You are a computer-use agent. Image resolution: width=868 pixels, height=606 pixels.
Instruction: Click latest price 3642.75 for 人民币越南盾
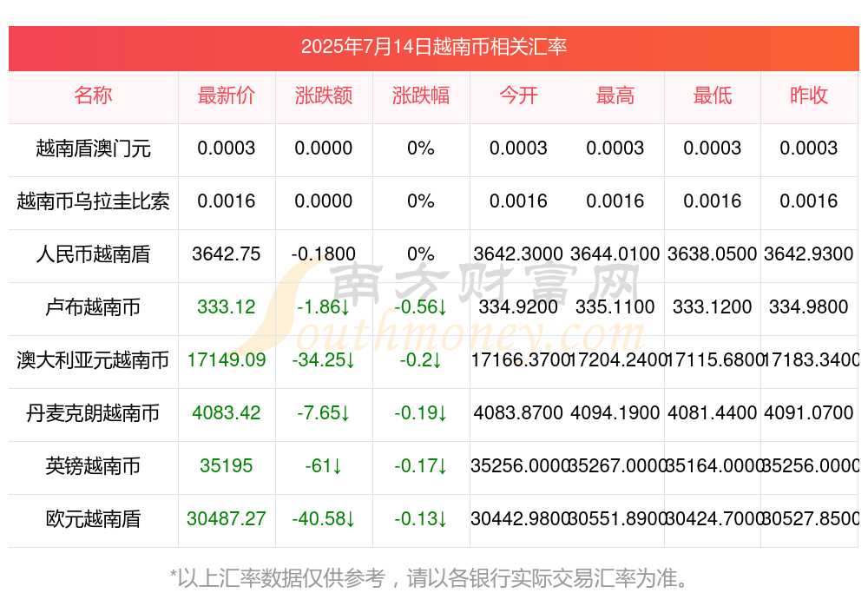click(x=227, y=254)
